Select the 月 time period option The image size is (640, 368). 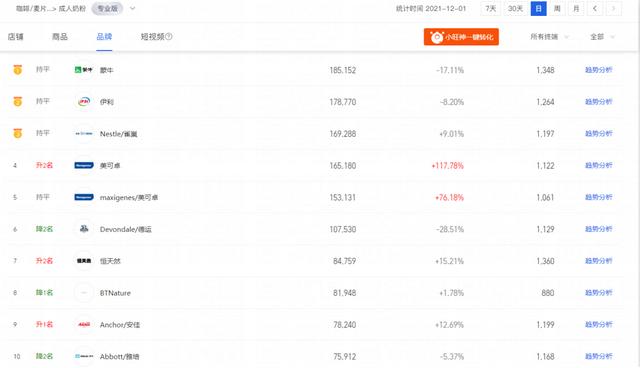click(x=576, y=9)
